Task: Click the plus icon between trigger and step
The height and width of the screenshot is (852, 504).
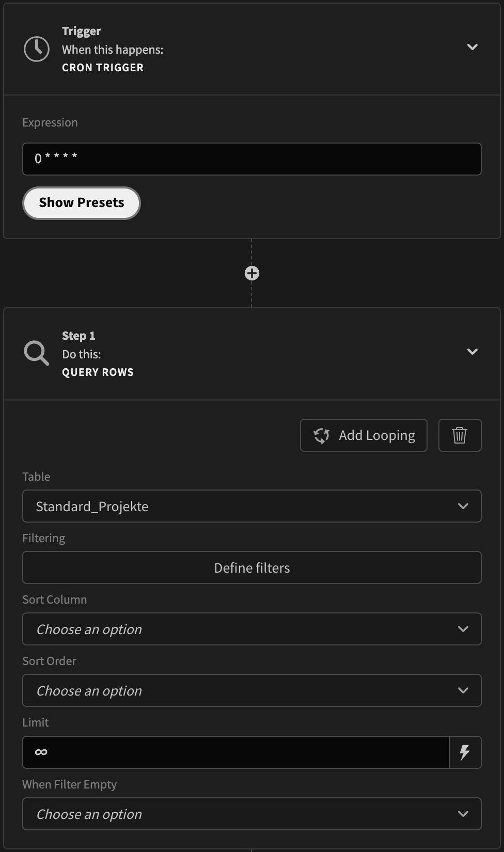Action: pos(251,273)
